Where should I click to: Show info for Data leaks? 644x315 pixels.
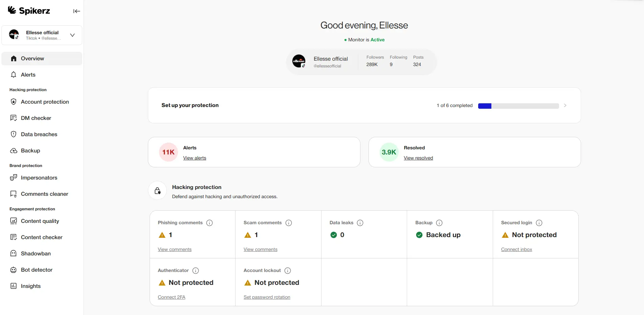pyautogui.click(x=360, y=223)
